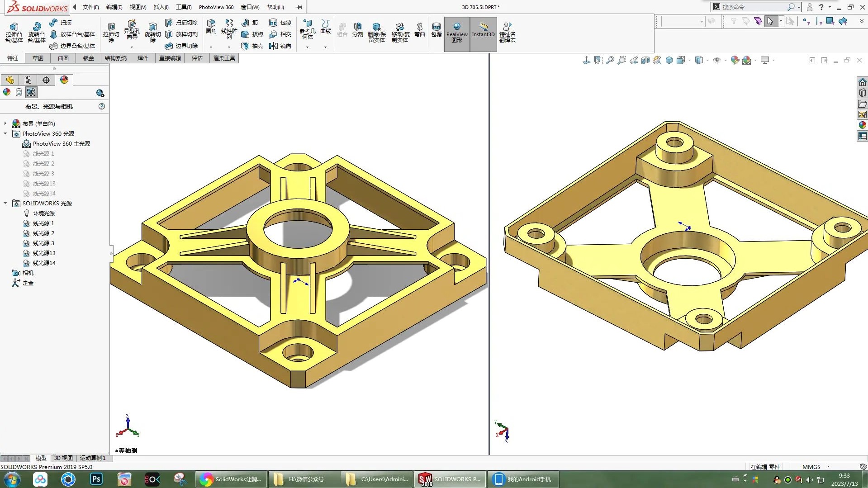Open SolidWorks browser window in taskbar

pos(231,479)
